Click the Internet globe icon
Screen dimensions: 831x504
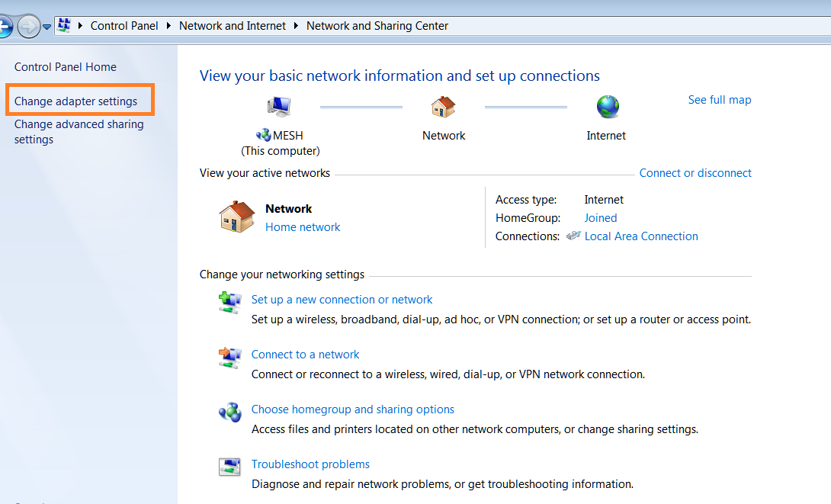(608, 107)
